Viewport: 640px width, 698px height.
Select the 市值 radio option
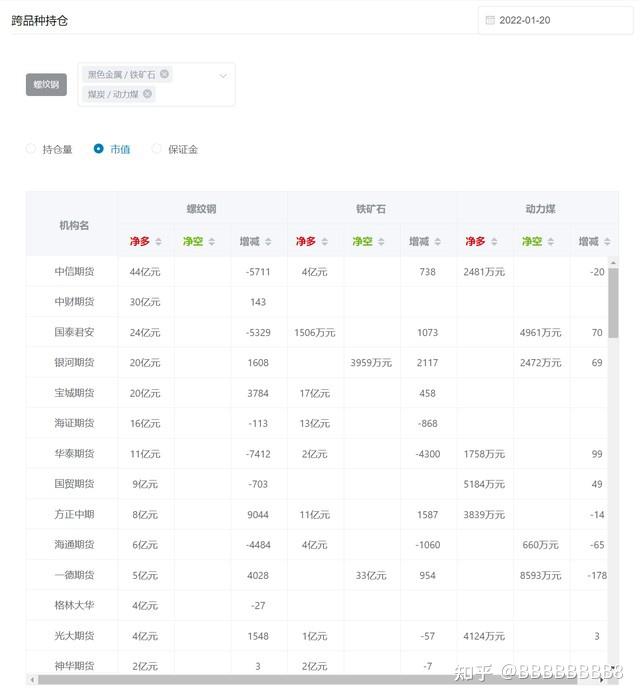[x=99, y=149]
